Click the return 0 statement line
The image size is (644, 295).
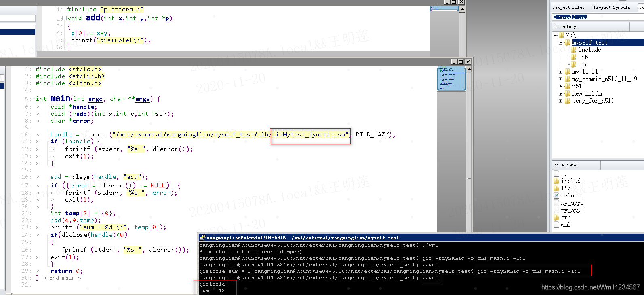66,271
